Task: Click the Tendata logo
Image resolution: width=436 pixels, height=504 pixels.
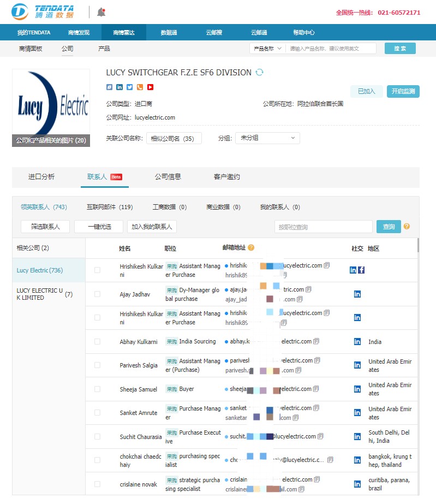Action: tap(43, 11)
